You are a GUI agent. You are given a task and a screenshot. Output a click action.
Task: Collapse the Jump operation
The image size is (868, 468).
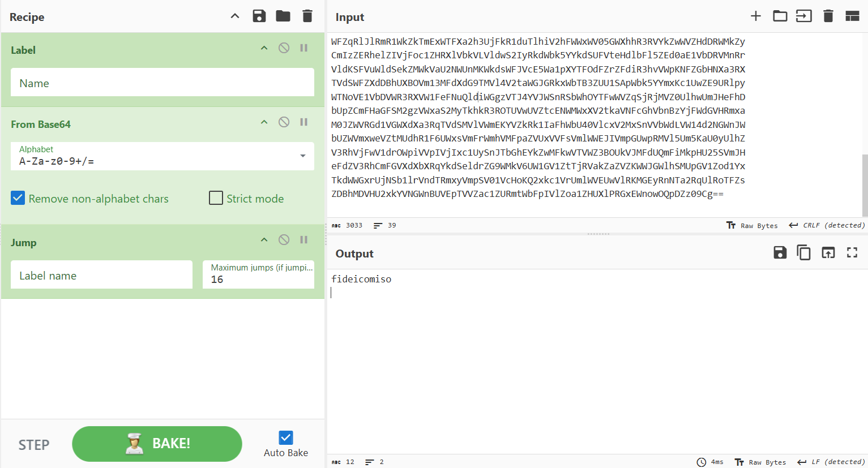[264, 240]
